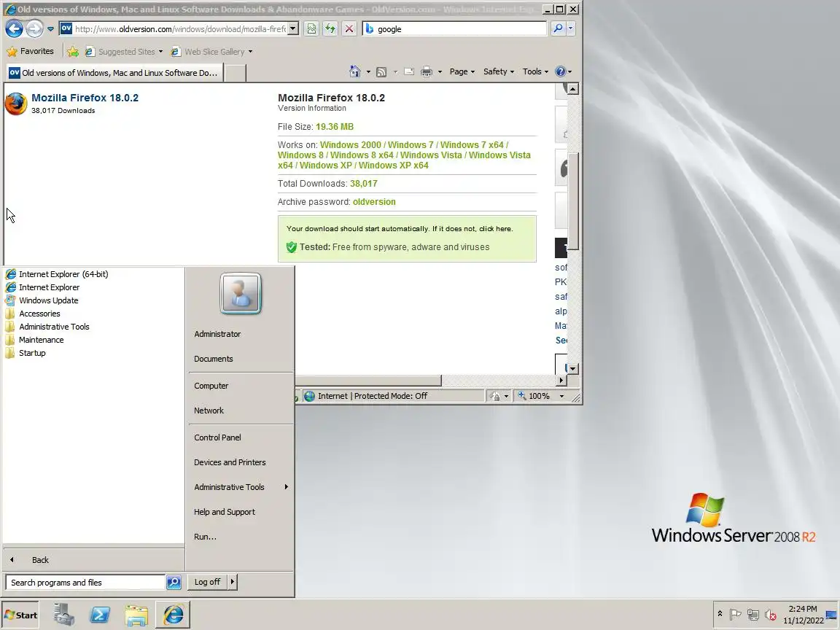Viewport: 840px width, 630px height.
Task: Toggle the Compatibility View icon
Action: (311, 29)
